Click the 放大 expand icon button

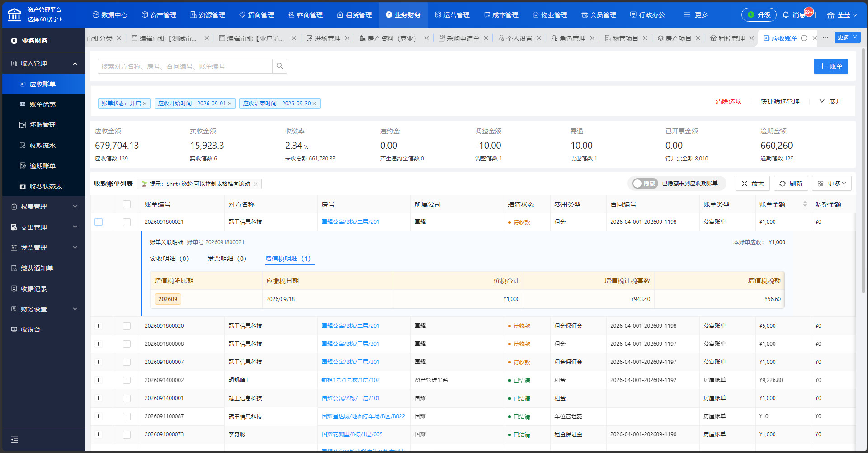(753, 184)
